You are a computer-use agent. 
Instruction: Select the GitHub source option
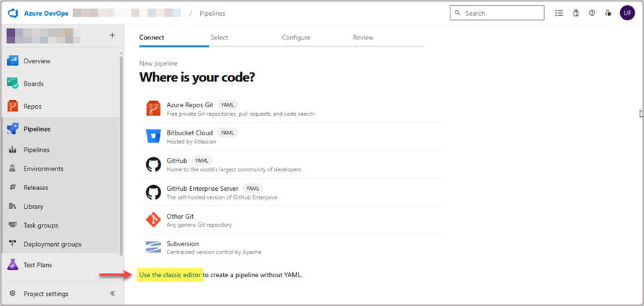point(177,161)
